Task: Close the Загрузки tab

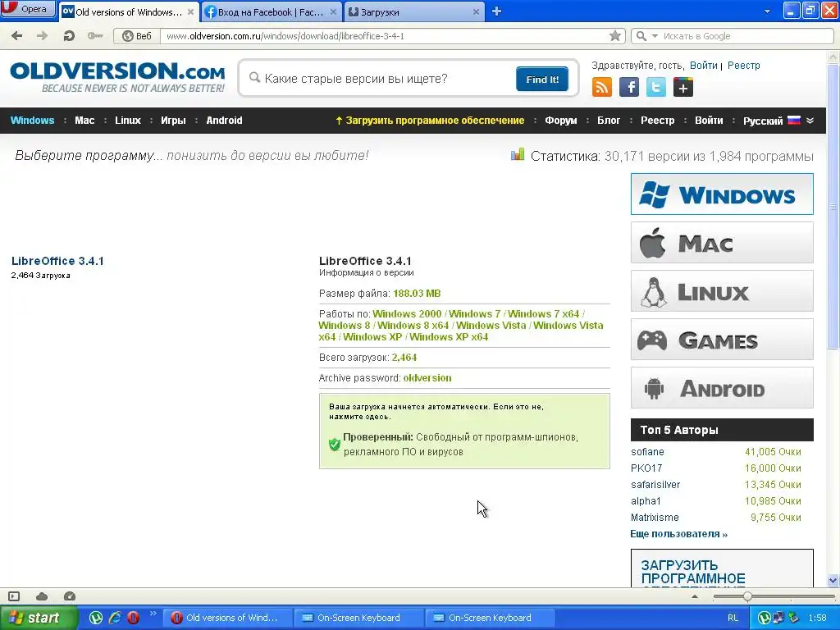Action: [x=476, y=11]
